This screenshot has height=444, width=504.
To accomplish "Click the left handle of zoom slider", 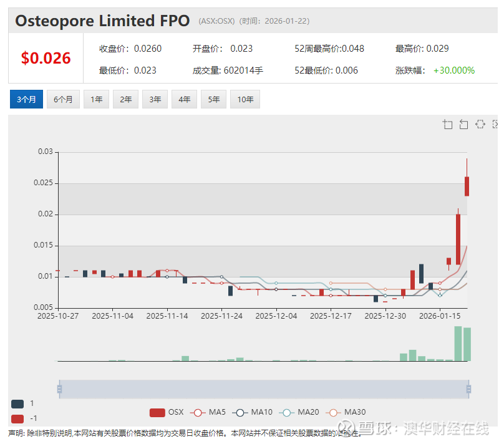I will click(59, 389).
